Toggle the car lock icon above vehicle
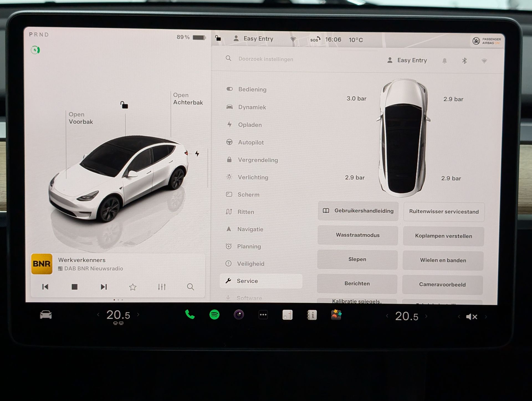 124,105
